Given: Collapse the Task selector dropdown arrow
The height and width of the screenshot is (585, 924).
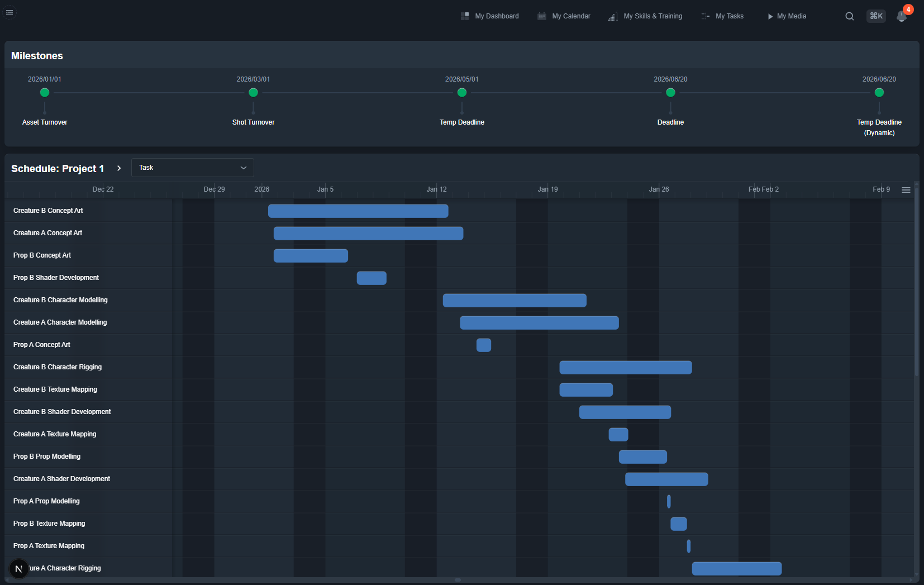Looking at the screenshot, I should tap(243, 168).
